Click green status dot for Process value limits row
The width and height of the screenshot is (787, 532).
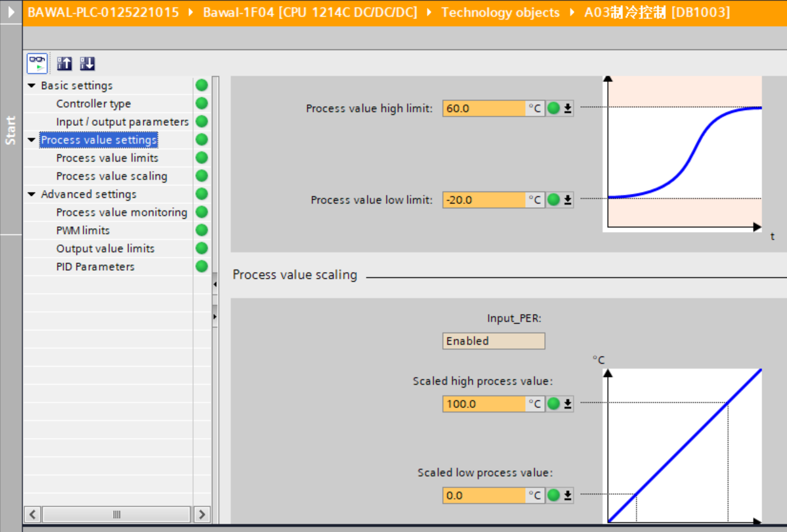tap(202, 158)
